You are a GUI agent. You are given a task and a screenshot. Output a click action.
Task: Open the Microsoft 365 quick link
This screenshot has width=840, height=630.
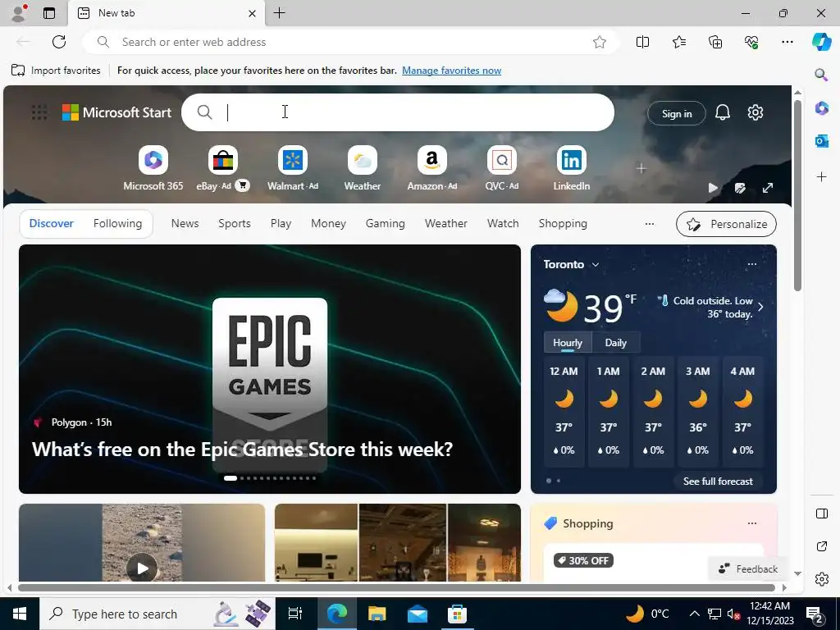coord(153,168)
